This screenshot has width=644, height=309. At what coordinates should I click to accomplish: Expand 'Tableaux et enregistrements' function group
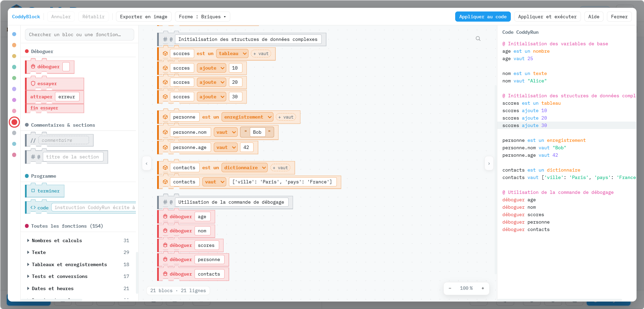[x=78, y=264]
